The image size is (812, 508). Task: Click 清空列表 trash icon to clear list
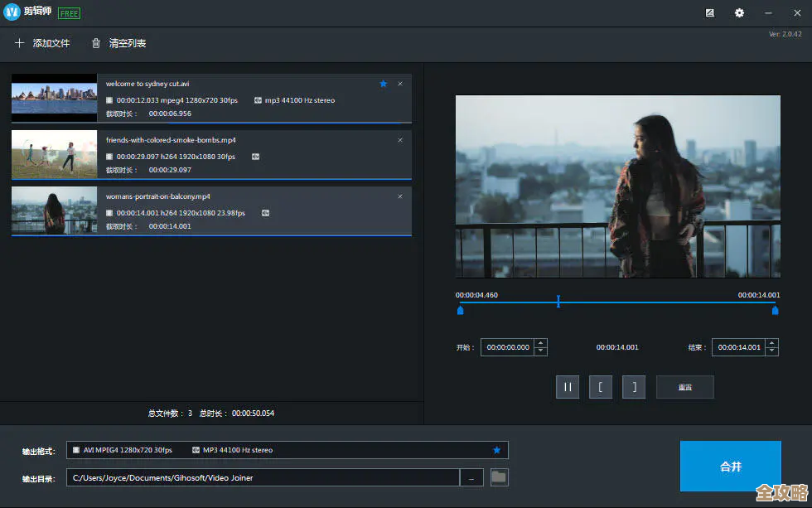click(x=97, y=43)
